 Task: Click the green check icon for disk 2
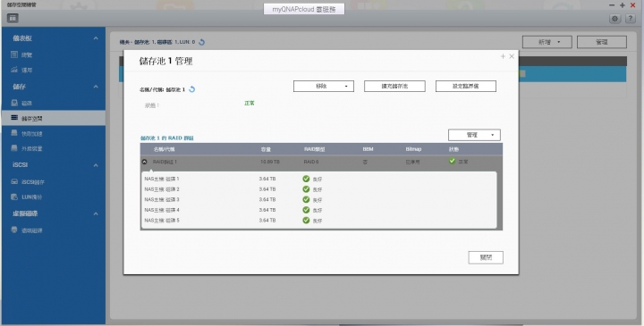coord(306,189)
